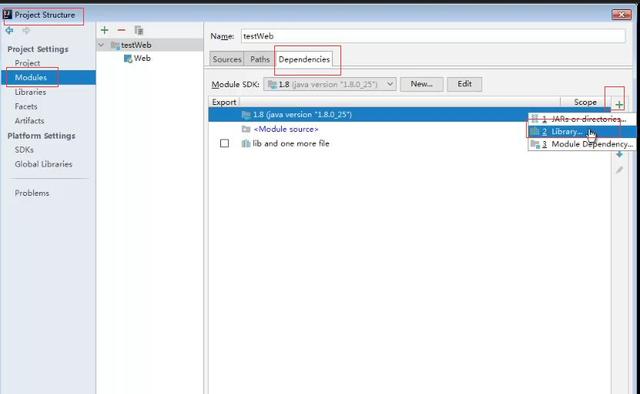The image size is (640, 394).
Task: Select Modules in the sidebar
Action: click(49, 78)
